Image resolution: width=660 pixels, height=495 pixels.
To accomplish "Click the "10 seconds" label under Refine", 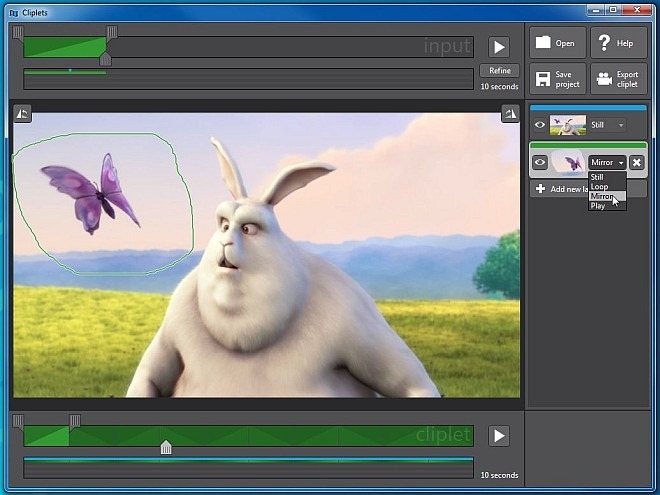I will tap(499, 86).
